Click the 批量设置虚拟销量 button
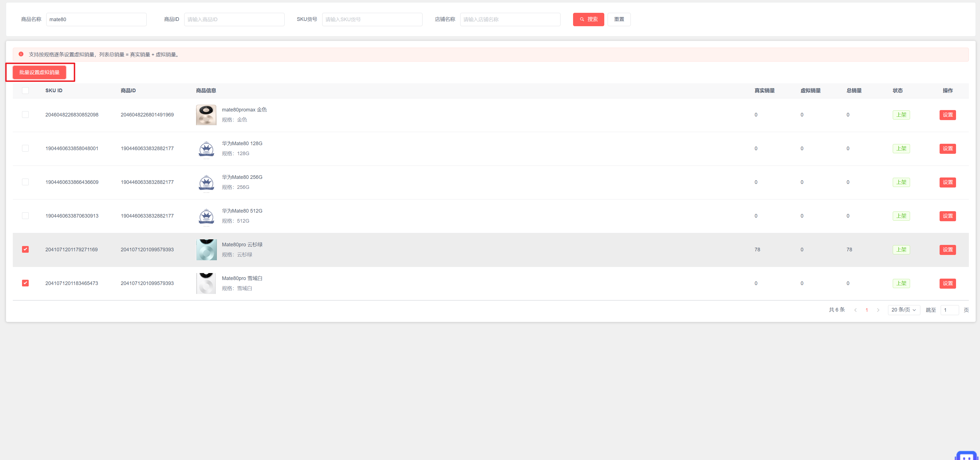The image size is (980, 460). click(x=39, y=72)
